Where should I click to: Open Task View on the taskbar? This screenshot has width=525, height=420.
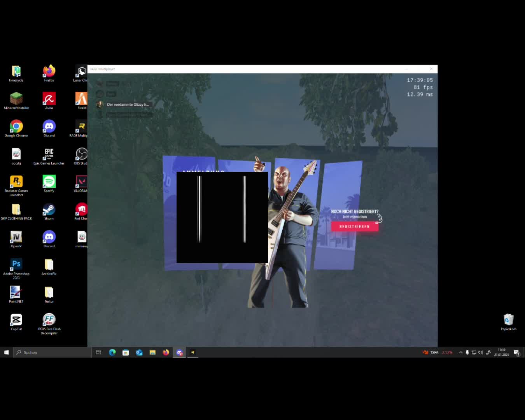(x=98, y=352)
